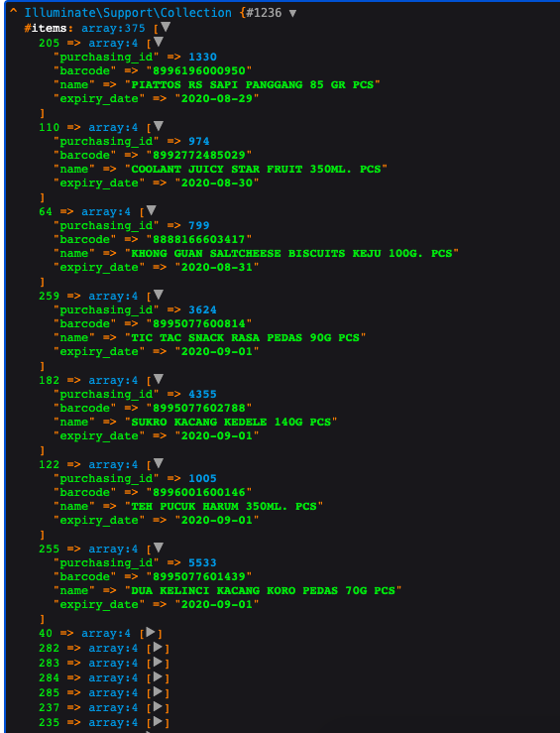
Task: Expand array entry 237
Action: pos(158,707)
